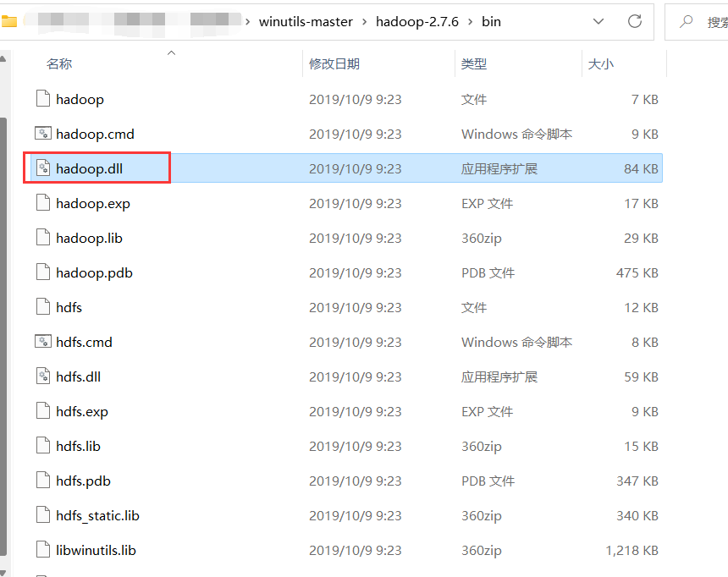728x577 pixels.
Task: Expand the chevron after hadoop-2.7.6
Action: pyautogui.click(x=471, y=22)
